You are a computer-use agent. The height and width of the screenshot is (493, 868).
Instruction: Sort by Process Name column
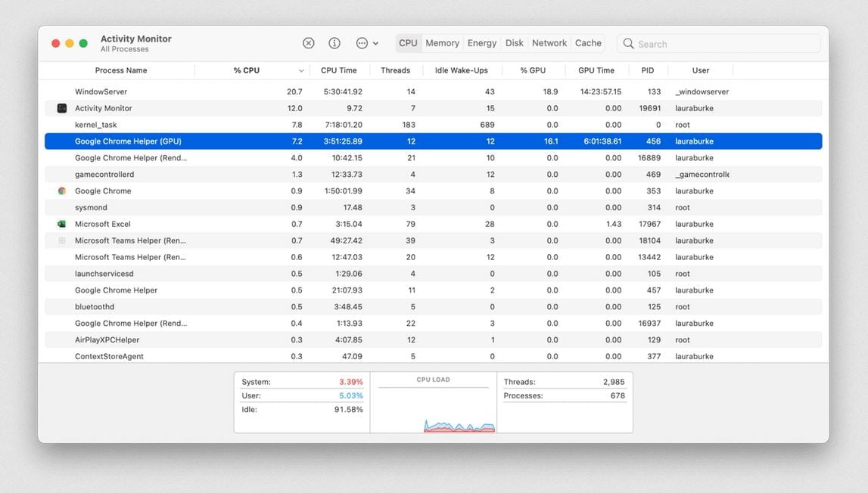pos(120,70)
